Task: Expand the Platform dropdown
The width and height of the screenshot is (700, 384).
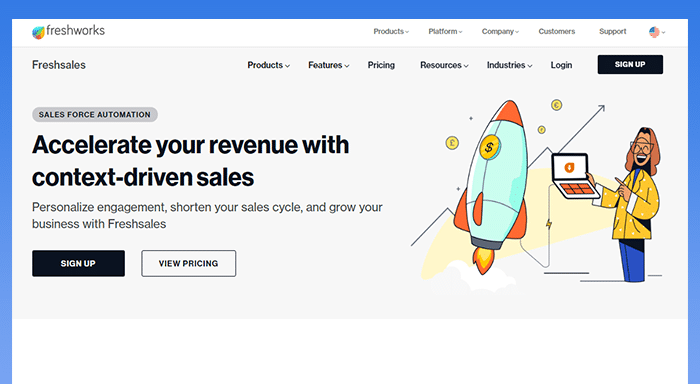Action: tap(445, 32)
